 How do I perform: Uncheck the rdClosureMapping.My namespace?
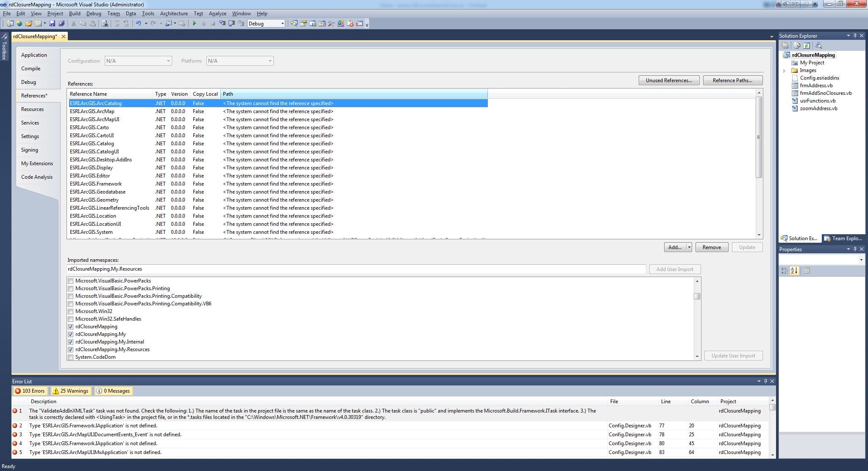[71, 334]
